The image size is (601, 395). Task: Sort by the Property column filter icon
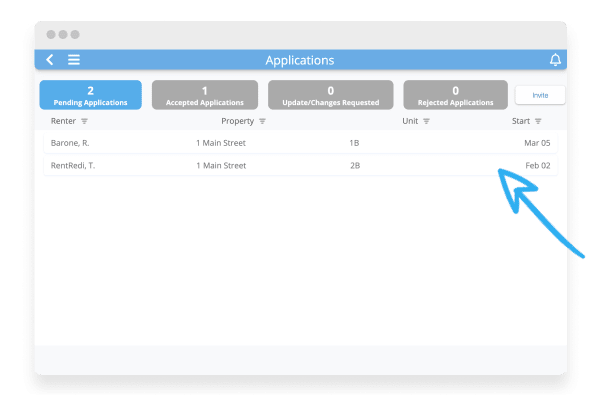[262, 121]
